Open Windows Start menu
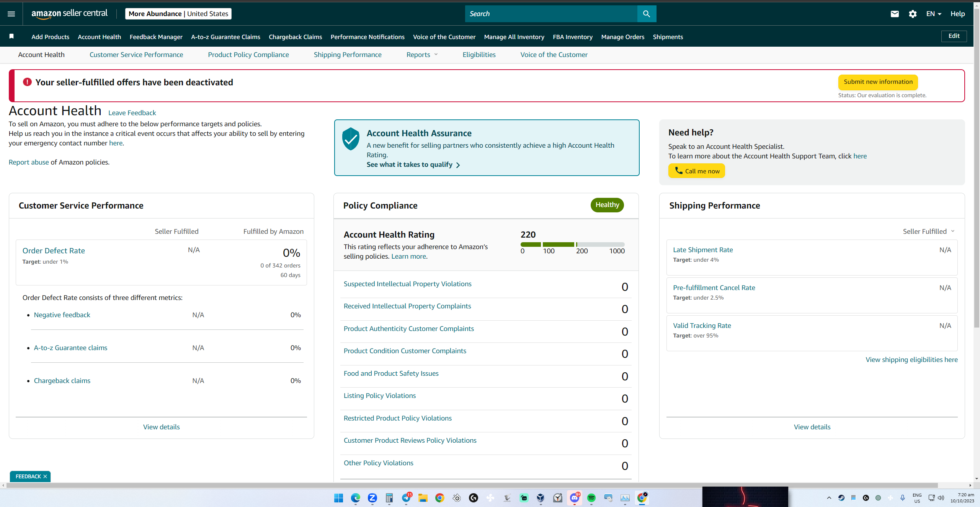 pos(338,498)
